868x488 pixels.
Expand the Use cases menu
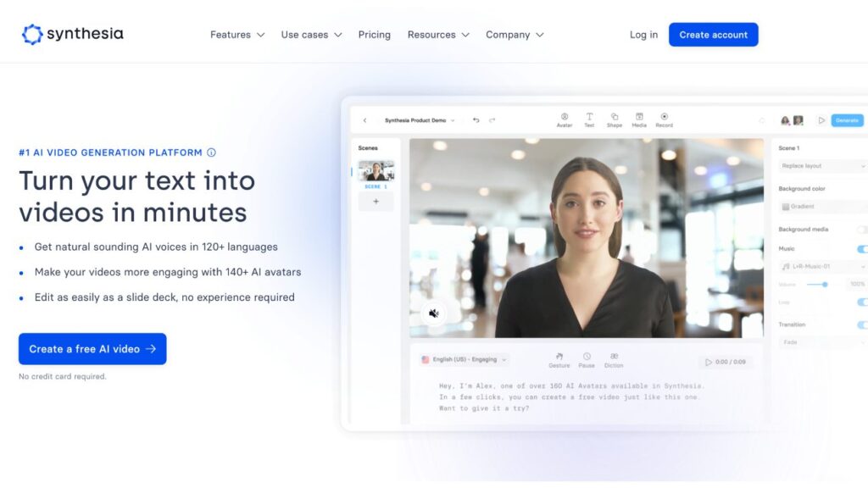click(x=311, y=35)
